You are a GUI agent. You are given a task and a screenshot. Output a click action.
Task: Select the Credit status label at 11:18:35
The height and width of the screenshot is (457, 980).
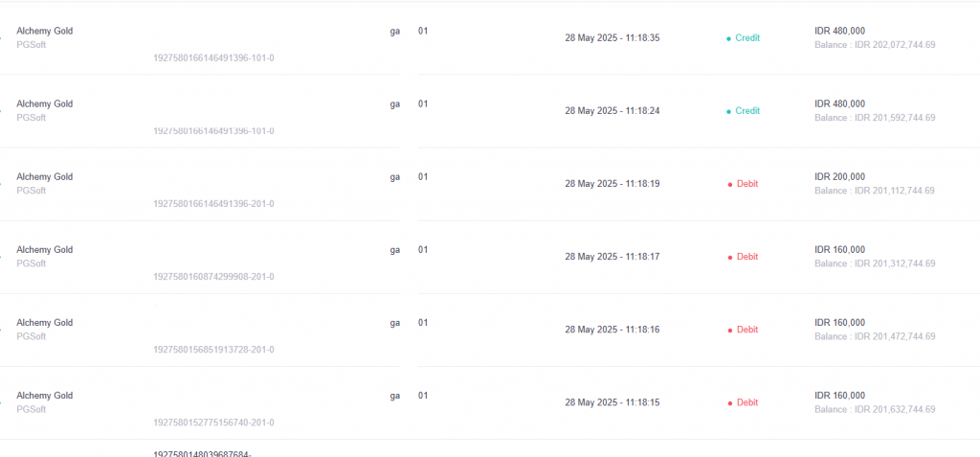(x=747, y=38)
